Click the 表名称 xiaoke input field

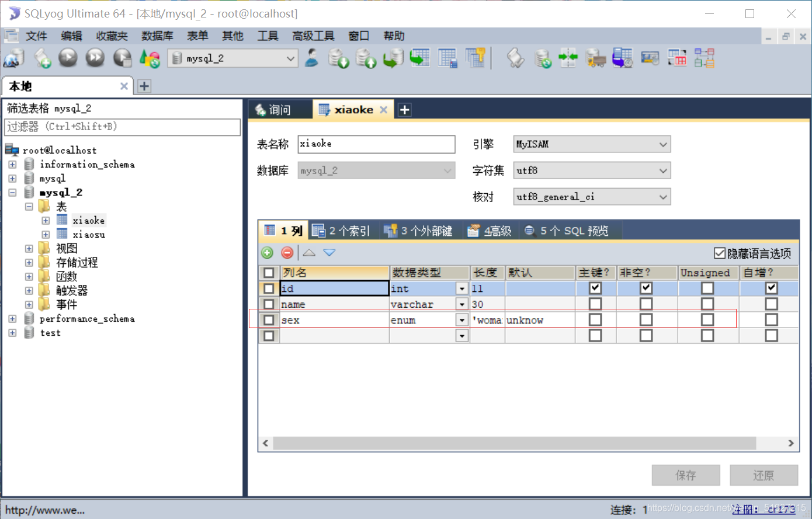(376, 144)
